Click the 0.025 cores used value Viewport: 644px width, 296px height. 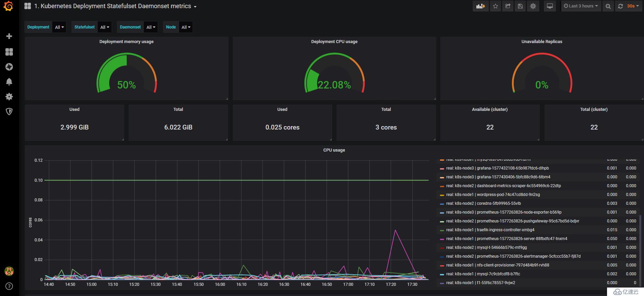[x=282, y=127]
